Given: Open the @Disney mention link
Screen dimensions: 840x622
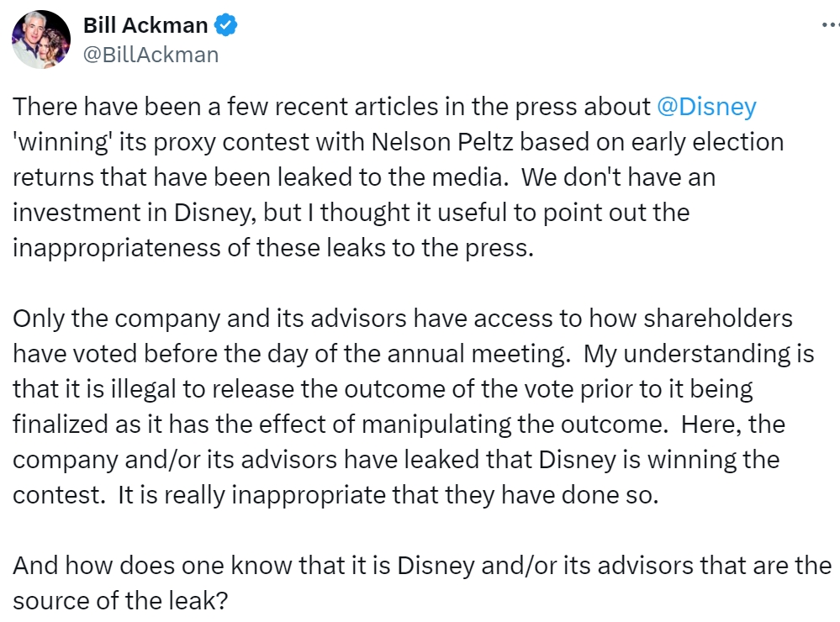Looking at the screenshot, I should [x=705, y=107].
